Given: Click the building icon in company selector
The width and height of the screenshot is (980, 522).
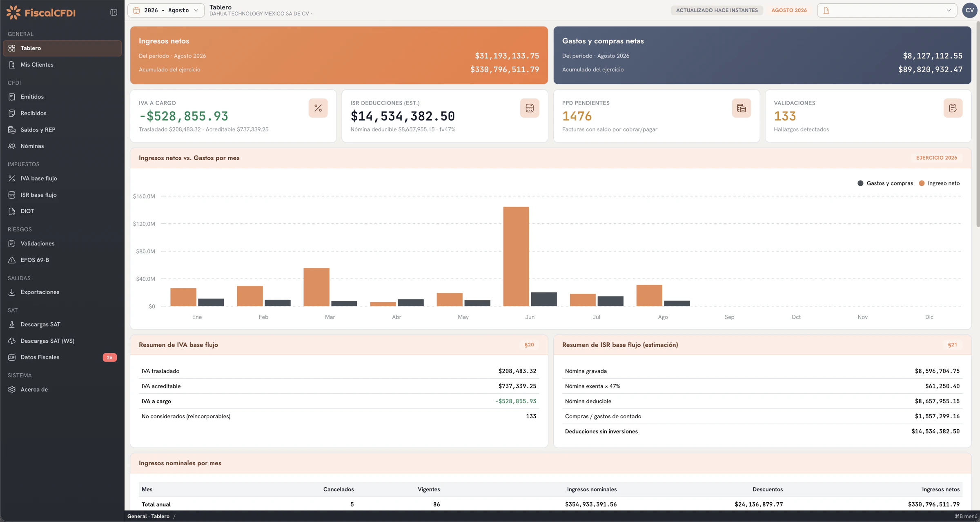Looking at the screenshot, I should coord(826,11).
